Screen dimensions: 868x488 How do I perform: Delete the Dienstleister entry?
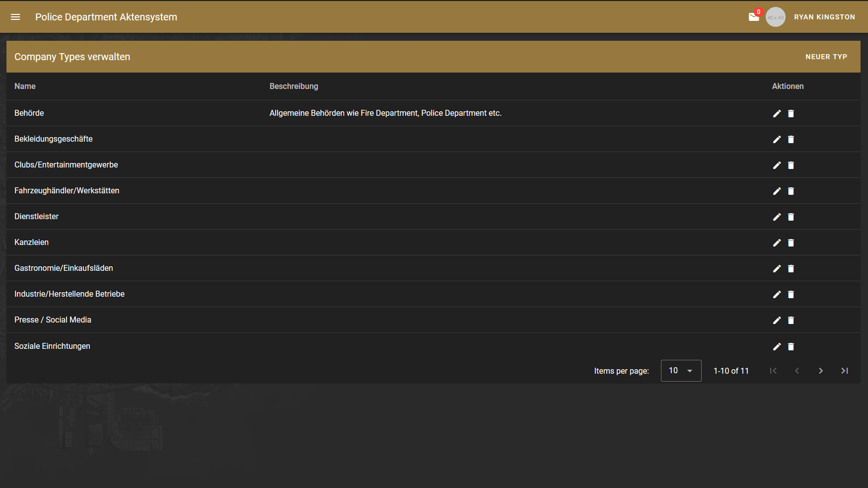pyautogui.click(x=791, y=217)
